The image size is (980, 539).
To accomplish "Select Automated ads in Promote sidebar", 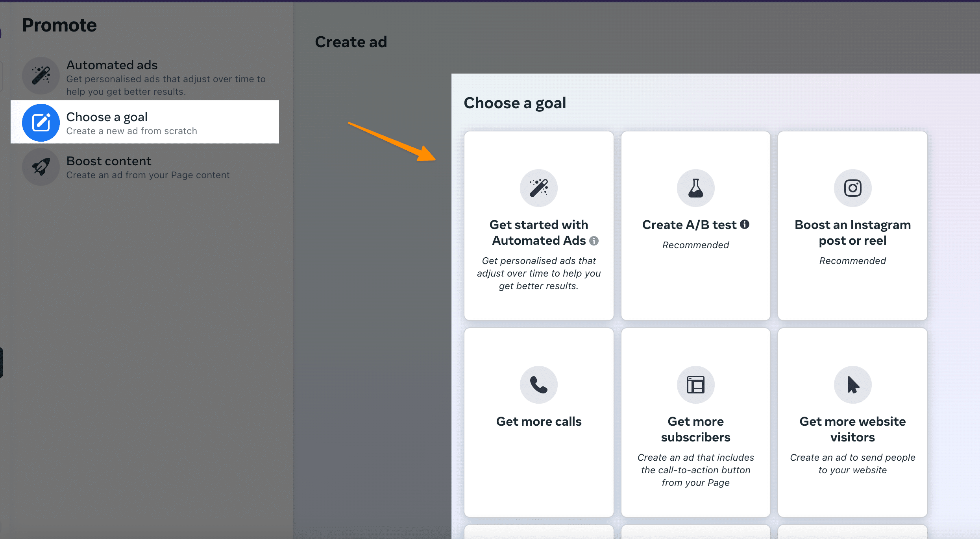I will point(112,65).
